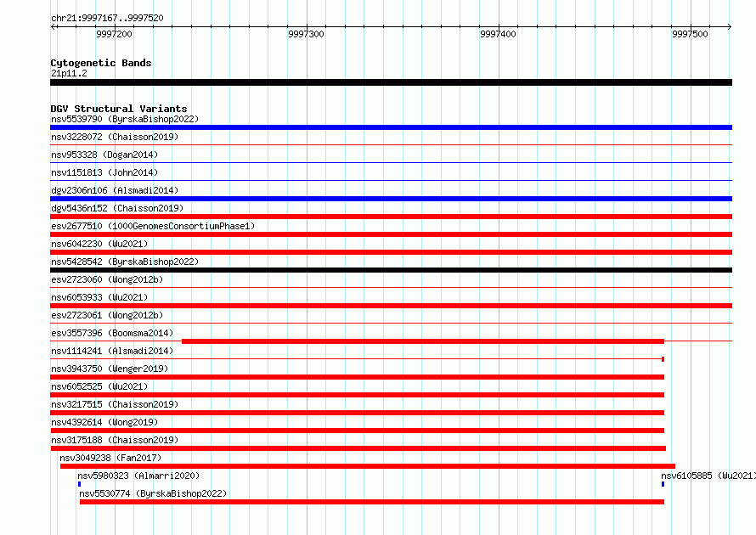756x535 pixels.
Task: Open nsv1151813 (John2014) variant label
Action: click(104, 172)
